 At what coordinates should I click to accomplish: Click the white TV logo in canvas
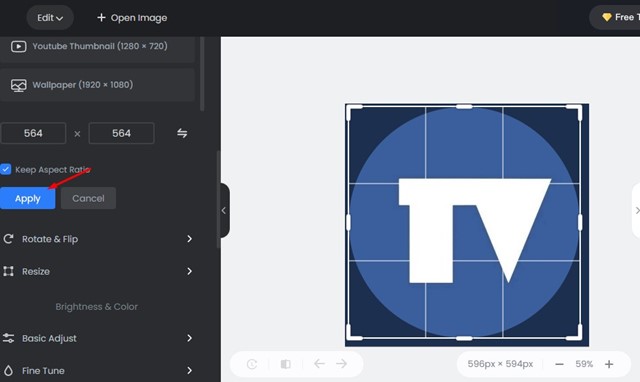coord(475,231)
